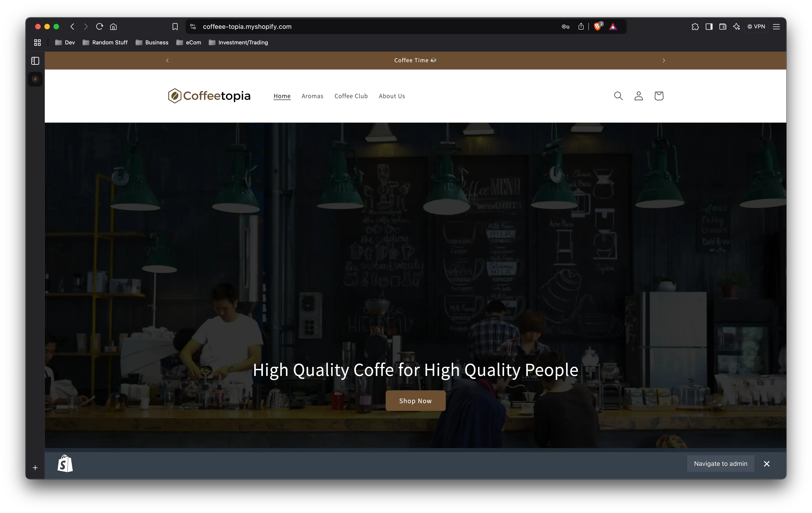
Task: Open the Coffee Club page
Action: tap(351, 96)
